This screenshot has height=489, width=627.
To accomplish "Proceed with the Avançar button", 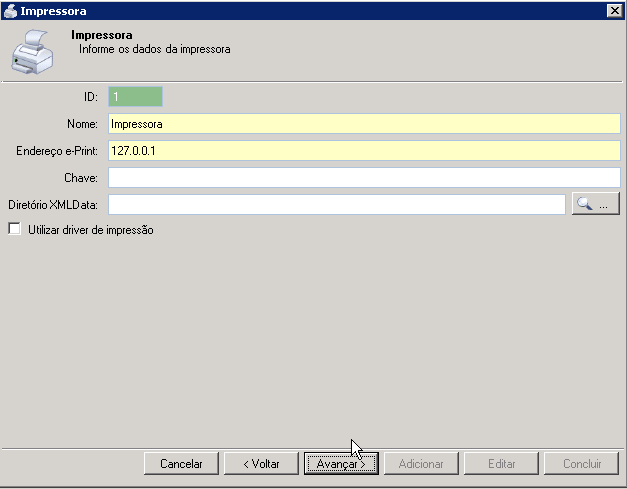I will (341, 463).
